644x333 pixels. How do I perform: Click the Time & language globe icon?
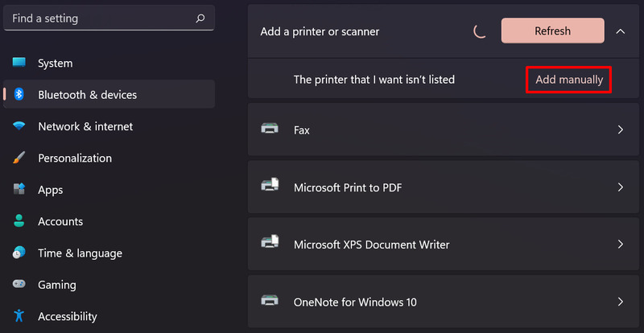coord(19,253)
